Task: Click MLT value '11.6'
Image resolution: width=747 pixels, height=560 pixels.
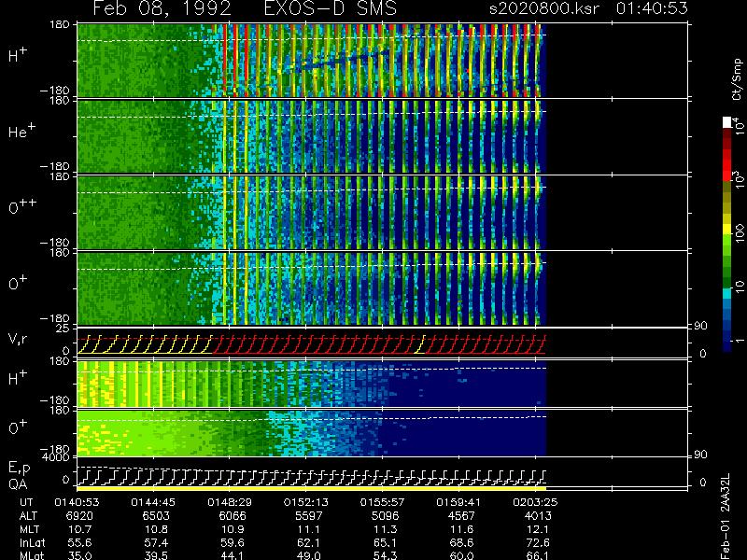Action: pyautogui.click(x=461, y=529)
